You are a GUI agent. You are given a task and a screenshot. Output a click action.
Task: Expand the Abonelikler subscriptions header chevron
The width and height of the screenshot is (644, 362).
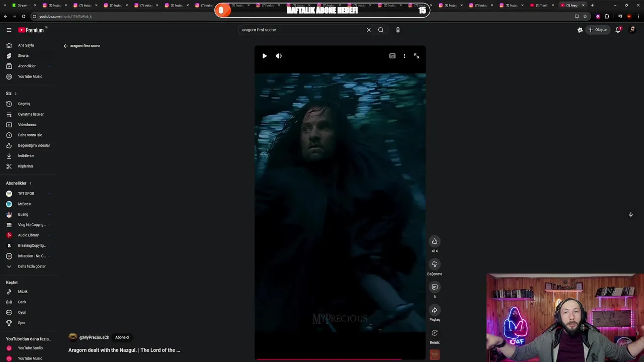coord(30,184)
